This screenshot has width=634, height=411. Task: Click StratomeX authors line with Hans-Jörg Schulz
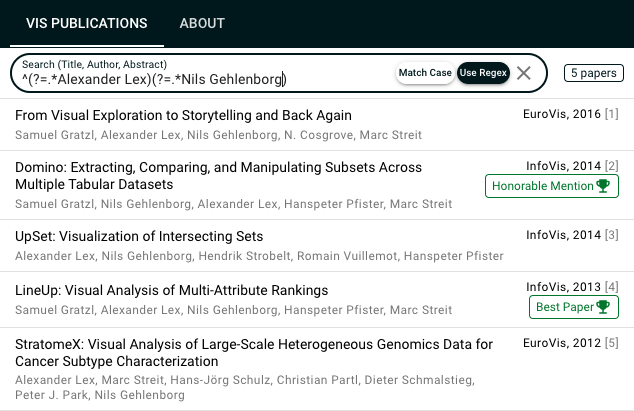tap(245, 388)
